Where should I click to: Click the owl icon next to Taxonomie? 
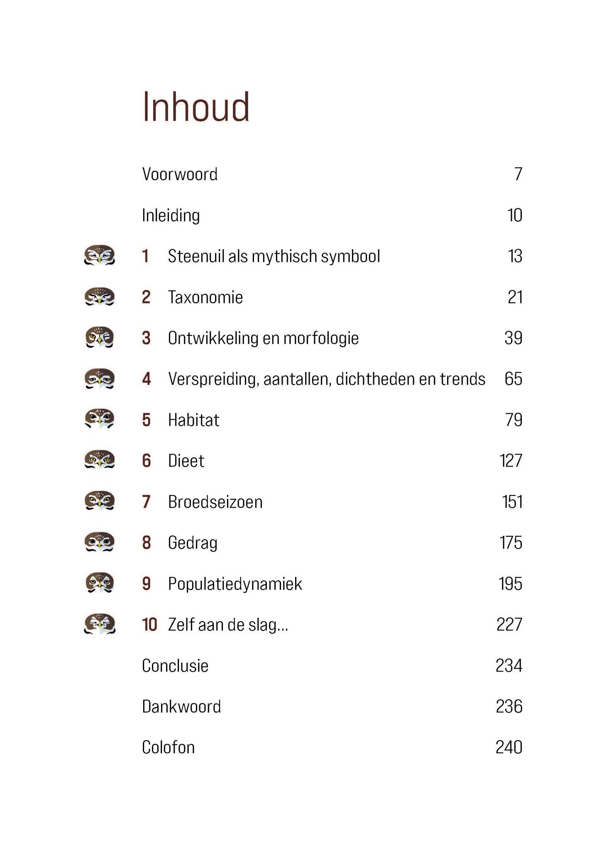(x=100, y=297)
